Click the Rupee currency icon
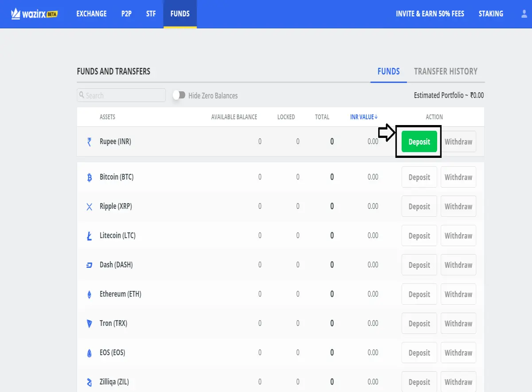This screenshot has height=392, width=532. (89, 142)
